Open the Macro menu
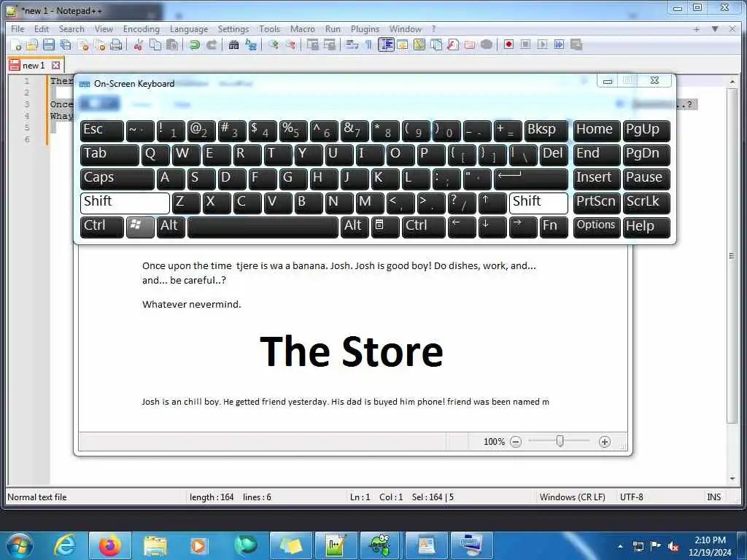This screenshot has height=560, width=747. tap(303, 29)
